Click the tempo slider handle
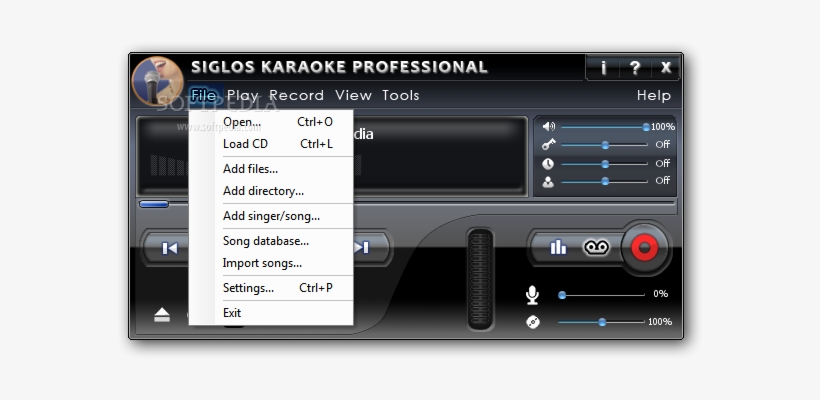Image resolution: width=820 pixels, height=400 pixels. tap(605, 164)
